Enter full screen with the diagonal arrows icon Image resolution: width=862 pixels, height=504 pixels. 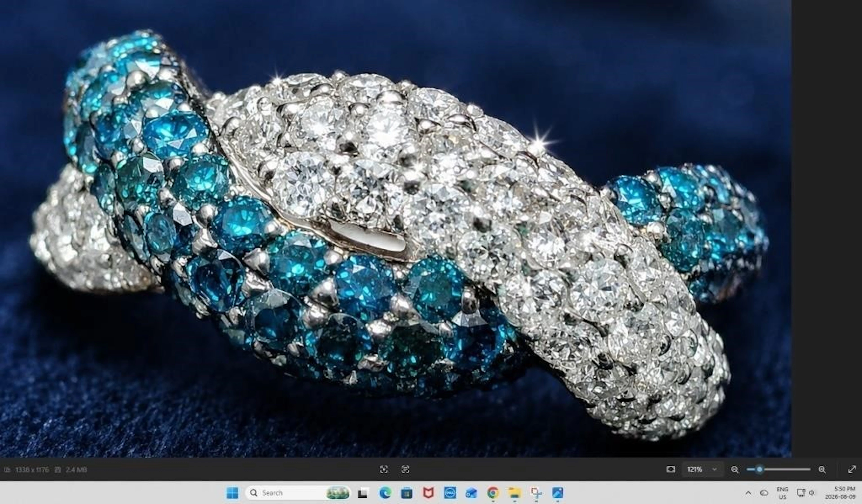(852, 469)
